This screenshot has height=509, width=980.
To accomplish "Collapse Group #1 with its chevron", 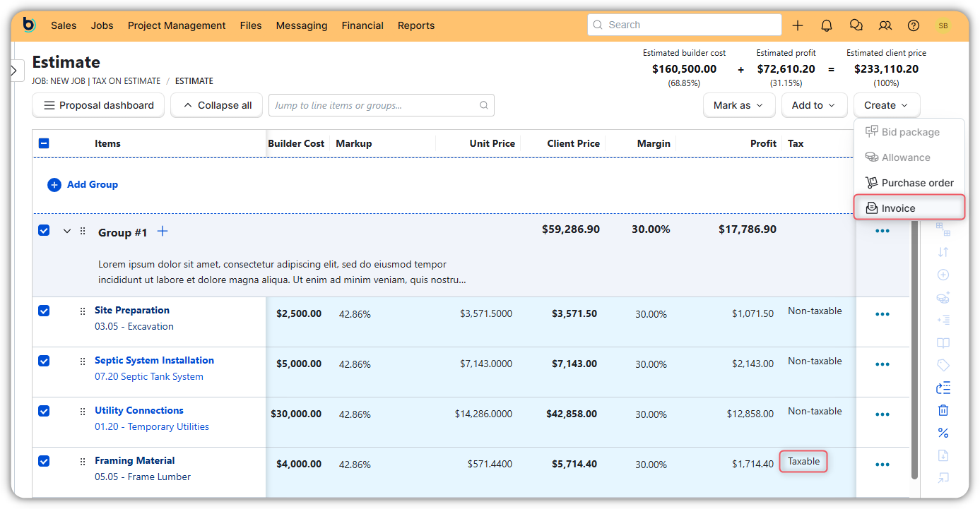I will [67, 231].
